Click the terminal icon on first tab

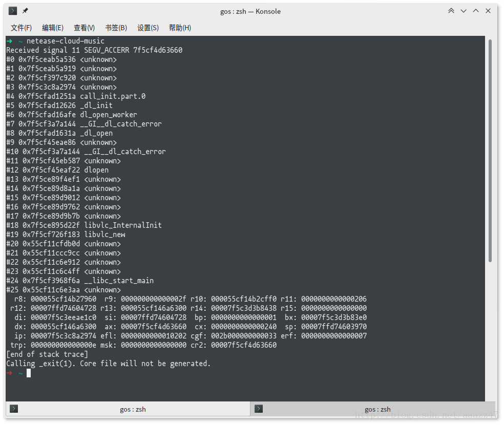point(14,409)
